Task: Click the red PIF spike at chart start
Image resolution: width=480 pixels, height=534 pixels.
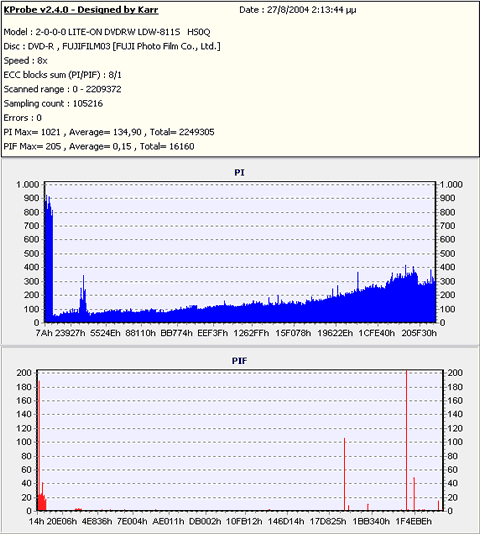Action: coord(39,445)
